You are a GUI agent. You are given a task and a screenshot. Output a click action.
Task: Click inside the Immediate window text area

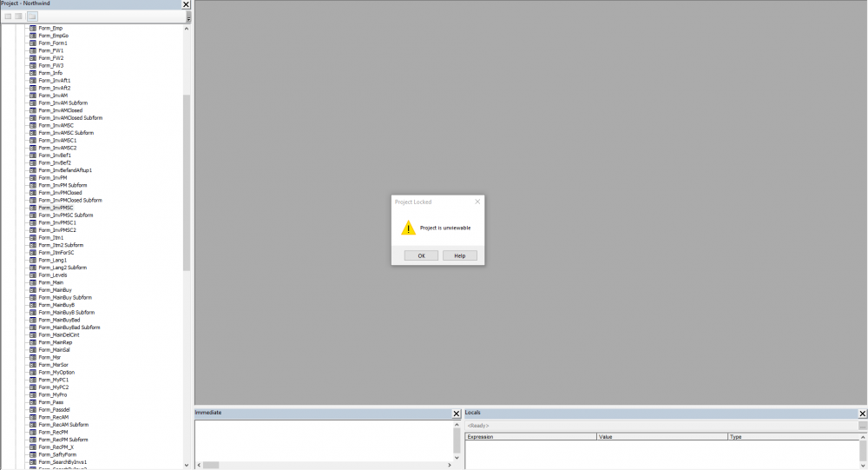(x=321, y=439)
